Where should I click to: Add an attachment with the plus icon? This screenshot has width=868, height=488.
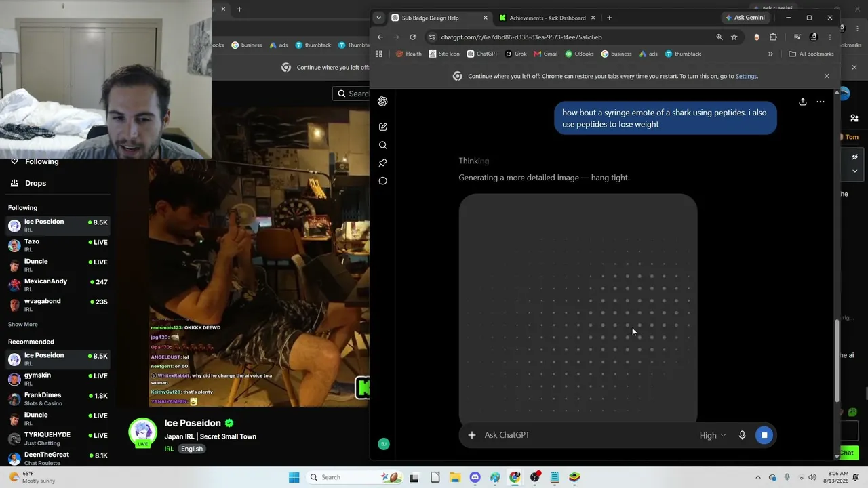click(472, 435)
